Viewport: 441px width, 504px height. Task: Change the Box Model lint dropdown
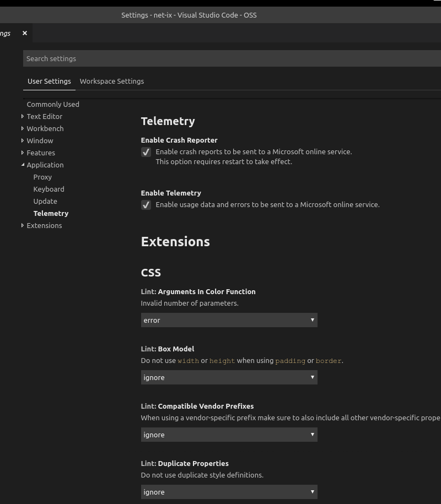click(x=229, y=377)
